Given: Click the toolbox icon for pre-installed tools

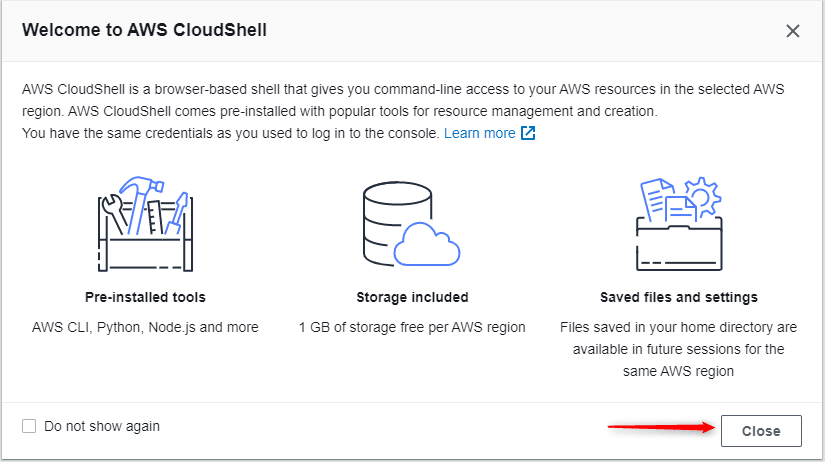Looking at the screenshot, I should [x=145, y=224].
